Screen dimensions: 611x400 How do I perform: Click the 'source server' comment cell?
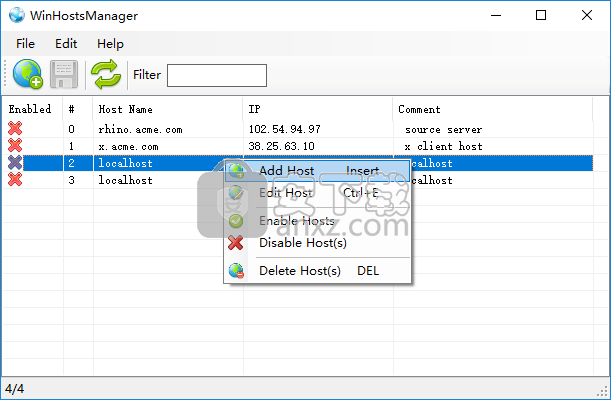coord(443,129)
